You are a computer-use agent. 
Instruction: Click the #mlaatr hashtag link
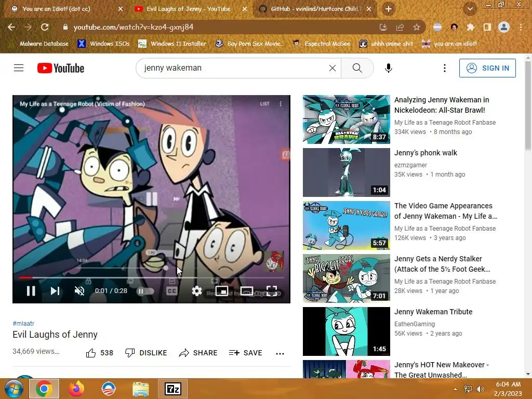(x=23, y=323)
